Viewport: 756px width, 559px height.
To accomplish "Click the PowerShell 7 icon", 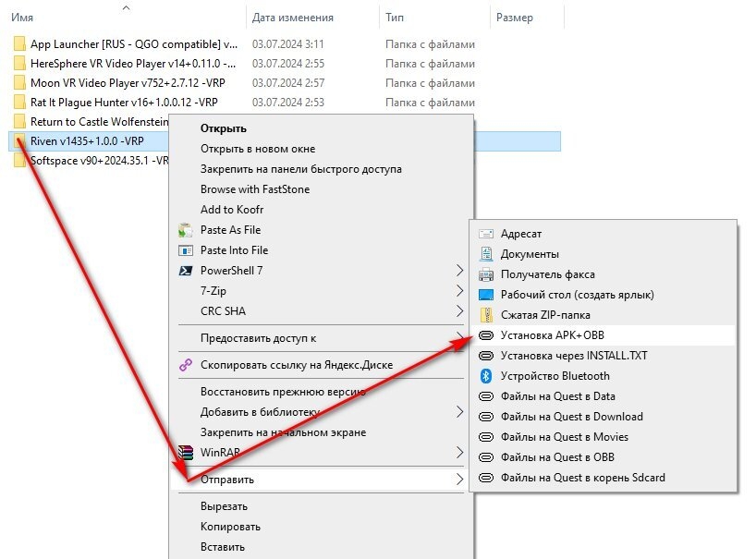I will (186, 271).
